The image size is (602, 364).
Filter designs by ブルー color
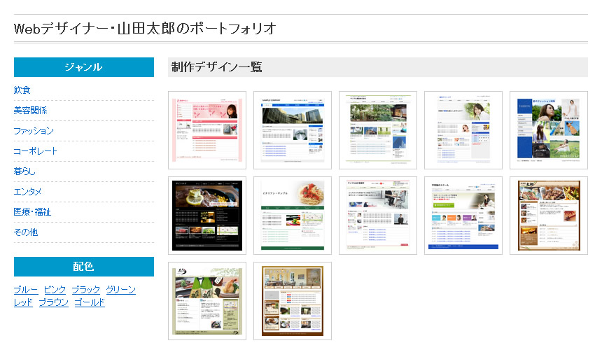[x=26, y=290]
